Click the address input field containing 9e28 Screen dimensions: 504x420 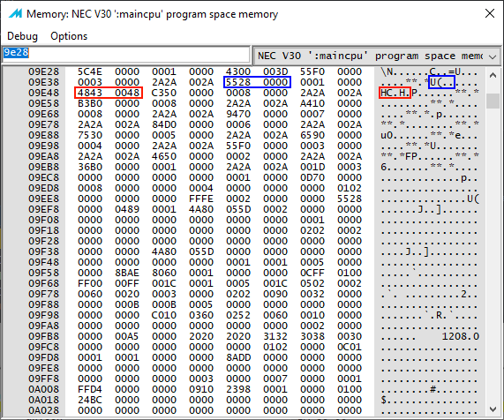tap(126, 54)
